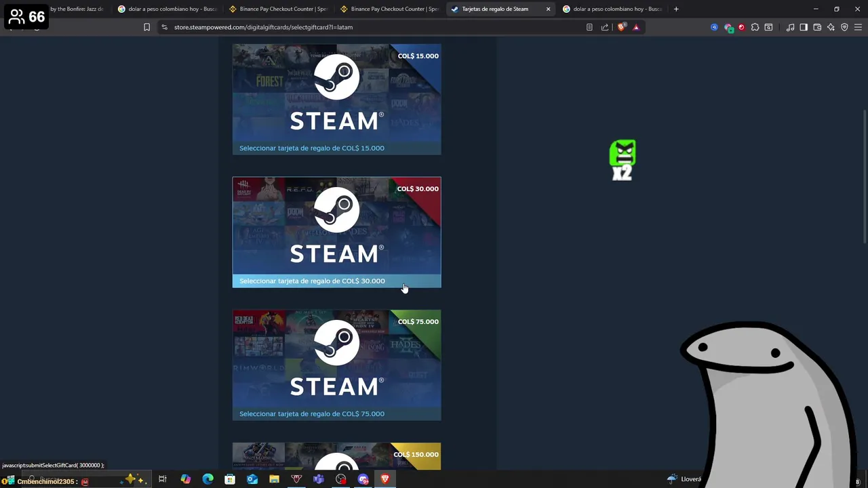Select the COL$ 30.000 gift card link
Image resolution: width=868 pixels, height=488 pixels.
[312, 281]
